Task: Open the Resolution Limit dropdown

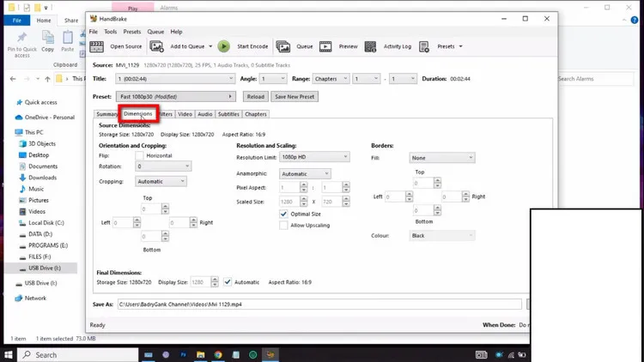Action: click(x=314, y=157)
